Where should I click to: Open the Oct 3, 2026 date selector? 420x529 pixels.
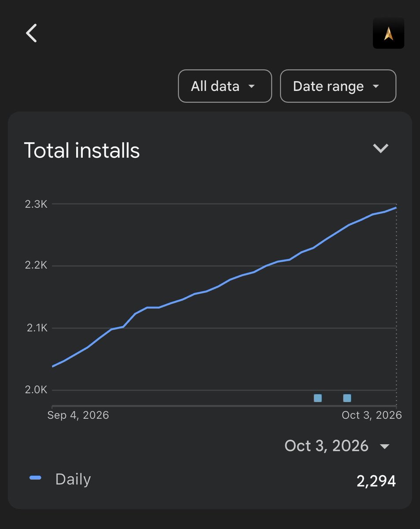click(337, 446)
